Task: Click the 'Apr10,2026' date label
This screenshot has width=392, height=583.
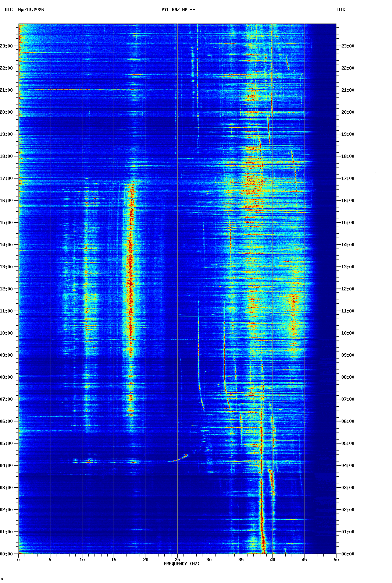Action: coord(31,10)
